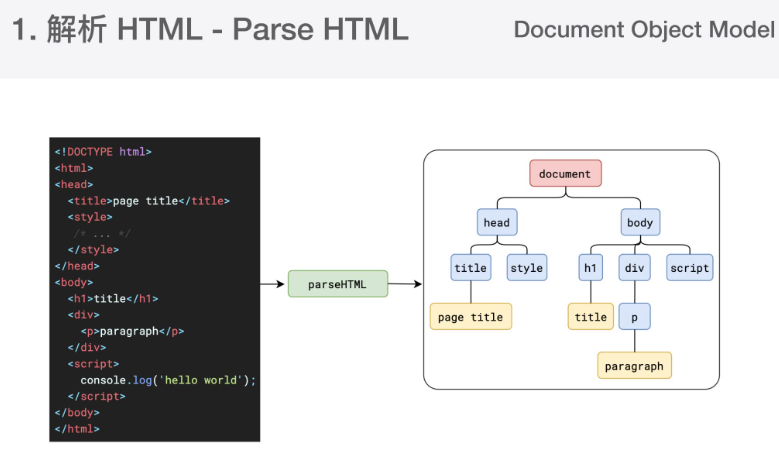Click the 'Document Object Model' heading text
The width and height of the screenshot is (779, 461).
pyautogui.click(x=643, y=30)
